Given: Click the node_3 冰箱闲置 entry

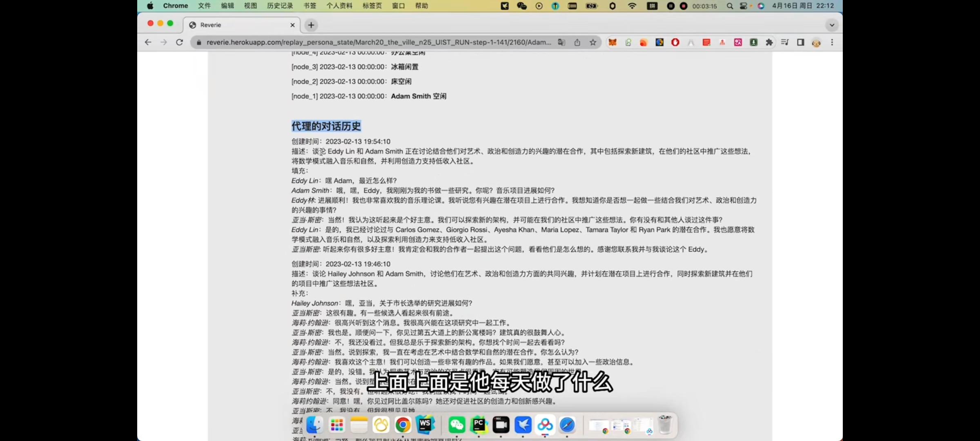Looking at the screenshot, I should (x=355, y=67).
